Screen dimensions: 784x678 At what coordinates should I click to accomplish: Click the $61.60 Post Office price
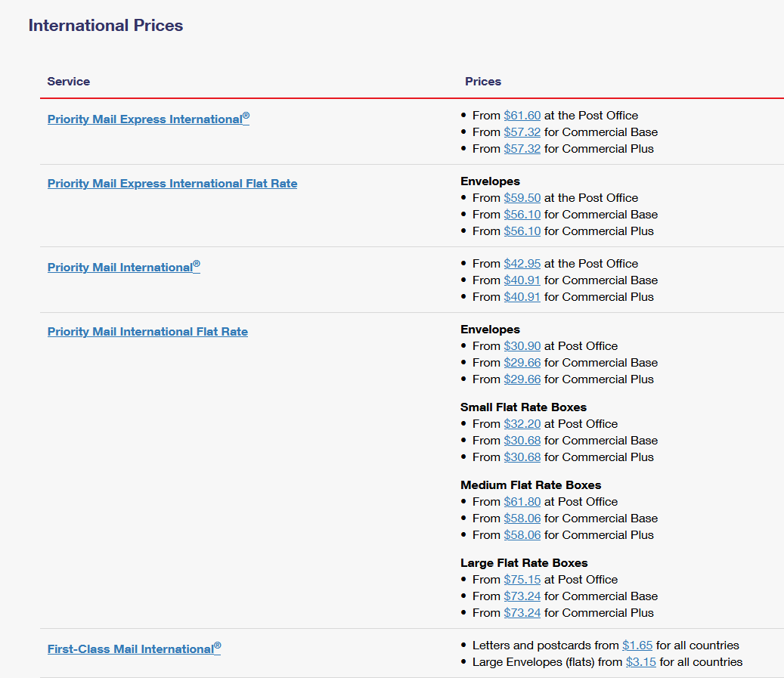tap(522, 116)
